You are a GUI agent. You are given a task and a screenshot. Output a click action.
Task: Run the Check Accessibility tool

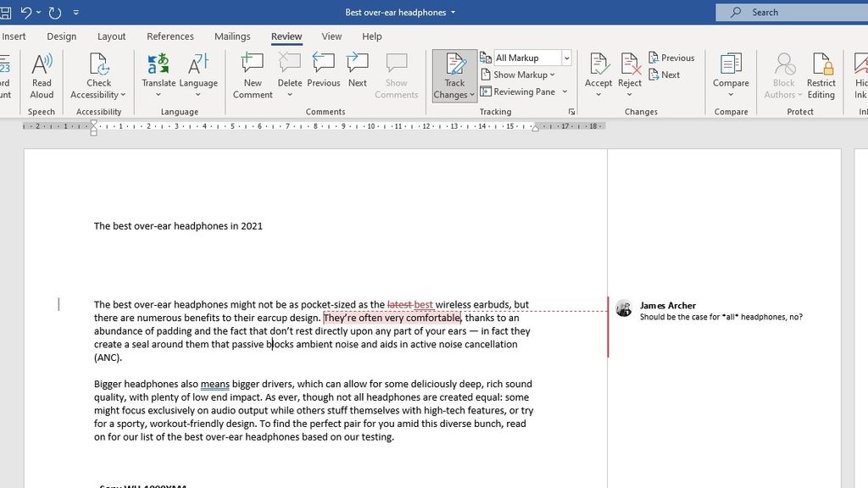pos(97,75)
